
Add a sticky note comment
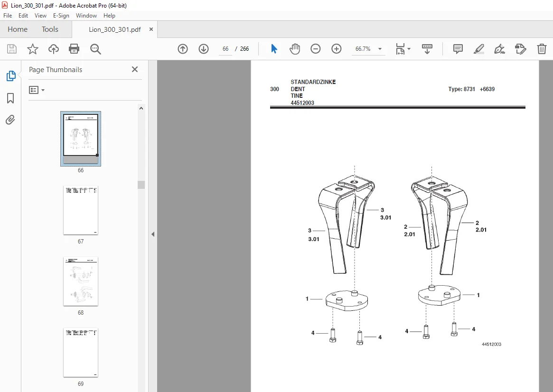[458, 49]
